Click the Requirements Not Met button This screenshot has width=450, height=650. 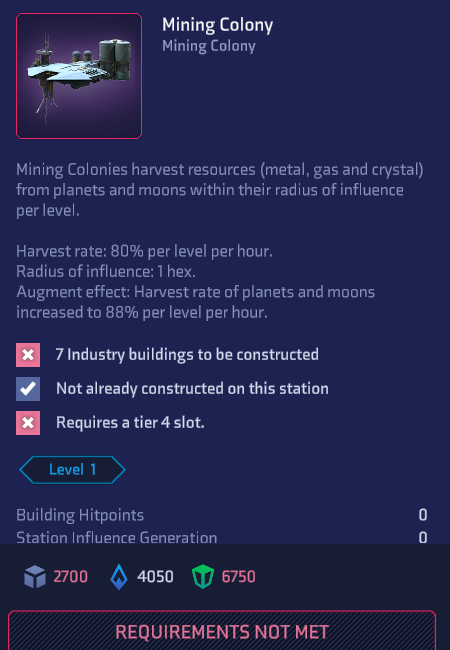coord(222,631)
